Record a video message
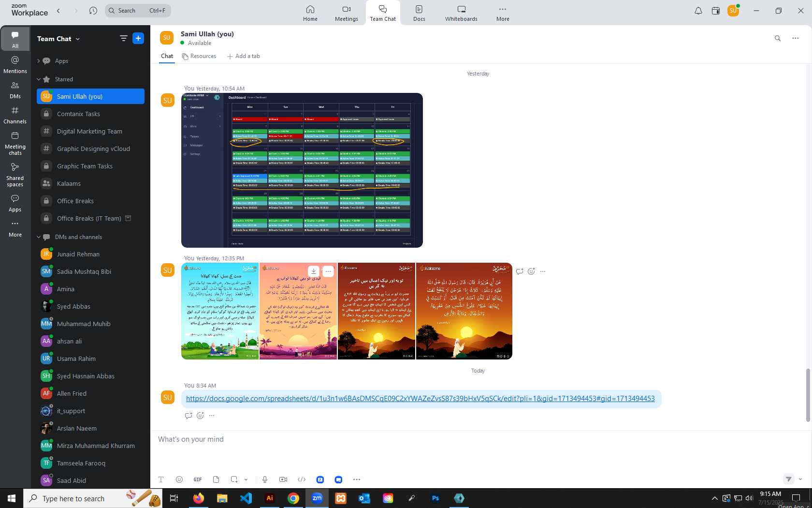This screenshot has height=508, width=812. coord(283,479)
